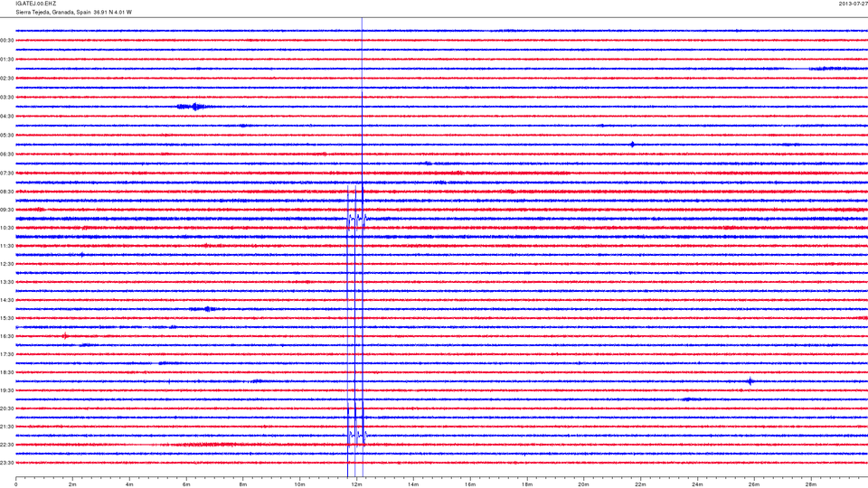Click the 28m axis label
This screenshot has width=868, height=488.
[x=810, y=484]
